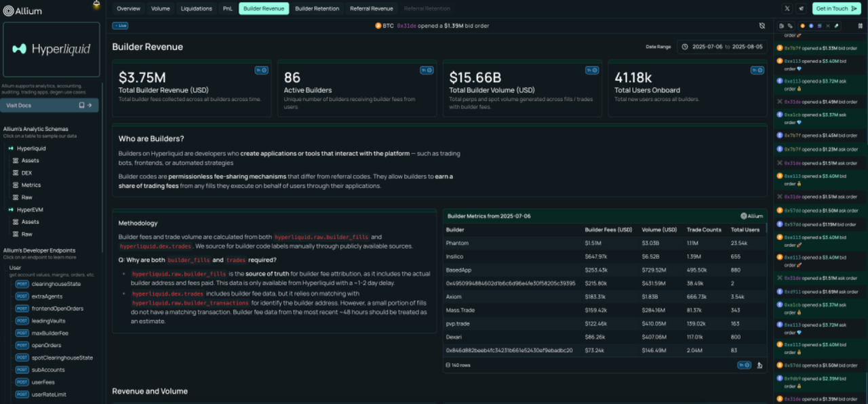
Task: Click the badge icon on Active Builders card
Action: coord(427,70)
